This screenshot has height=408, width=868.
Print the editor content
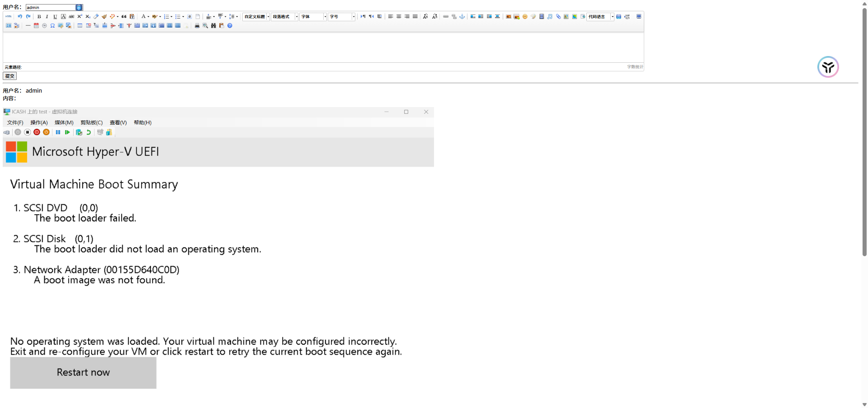[x=197, y=26]
